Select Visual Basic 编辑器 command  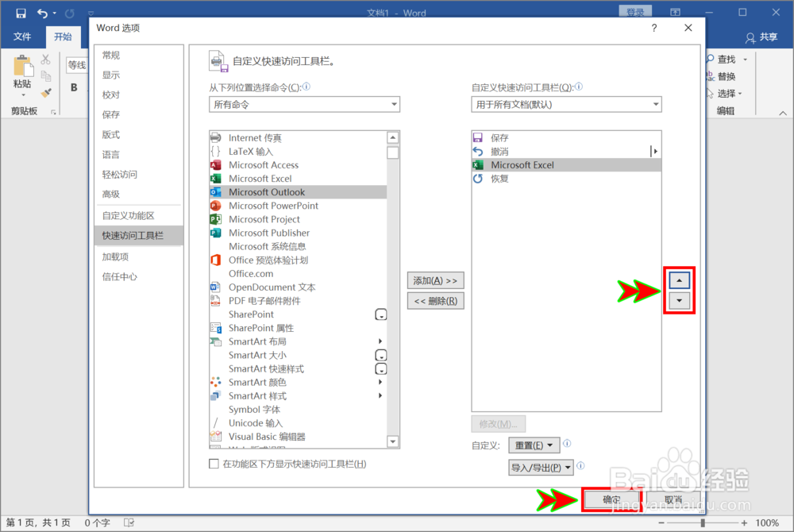coord(298,437)
